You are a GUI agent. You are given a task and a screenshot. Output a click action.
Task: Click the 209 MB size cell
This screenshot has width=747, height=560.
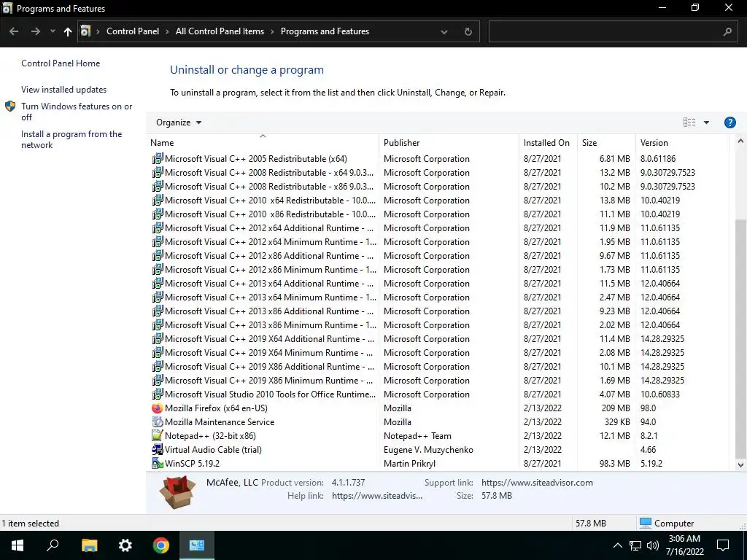[x=616, y=408]
